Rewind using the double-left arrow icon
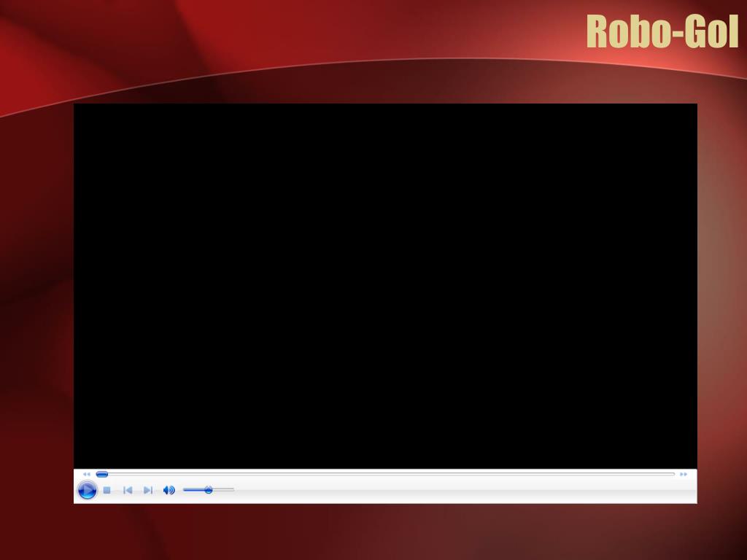747x560 pixels. 86,474
